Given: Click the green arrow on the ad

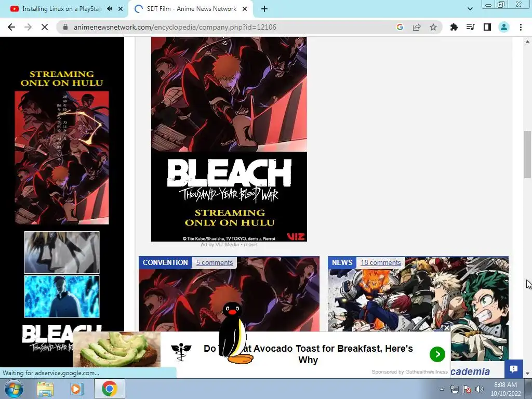Looking at the screenshot, I should pyautogui.click(x=437, y=354).
